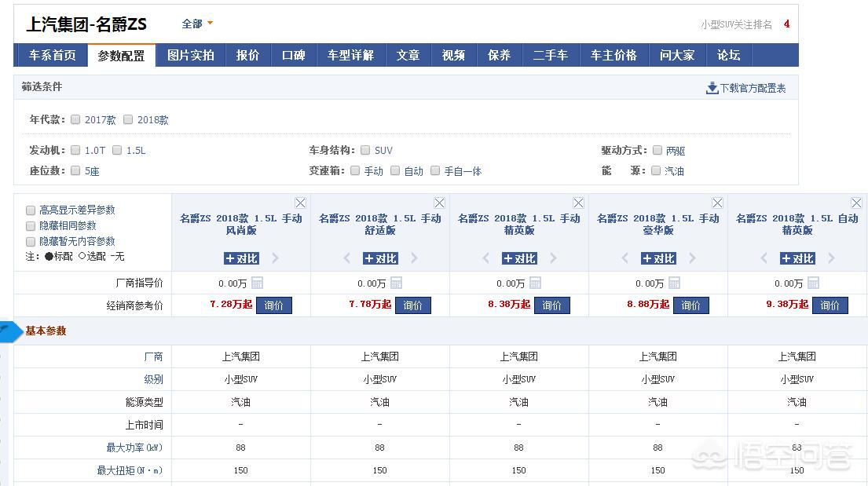Click 询价 for the 7.78万起 model
This screenshot has width=868, height=486.
(413, 305)
